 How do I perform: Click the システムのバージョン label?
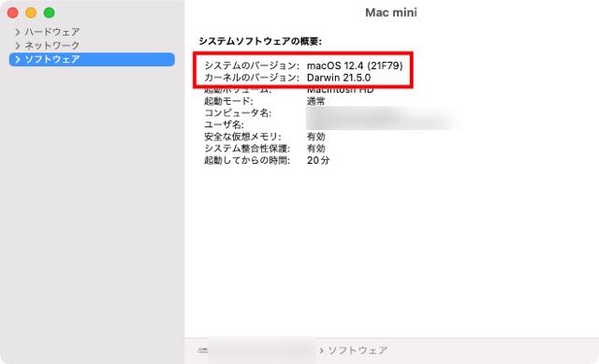click(x=252, y=66)
